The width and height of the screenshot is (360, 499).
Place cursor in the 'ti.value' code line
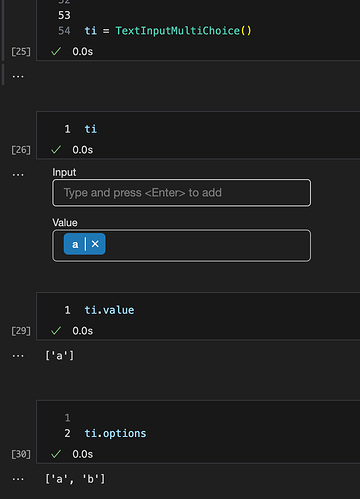pos(109,310)
